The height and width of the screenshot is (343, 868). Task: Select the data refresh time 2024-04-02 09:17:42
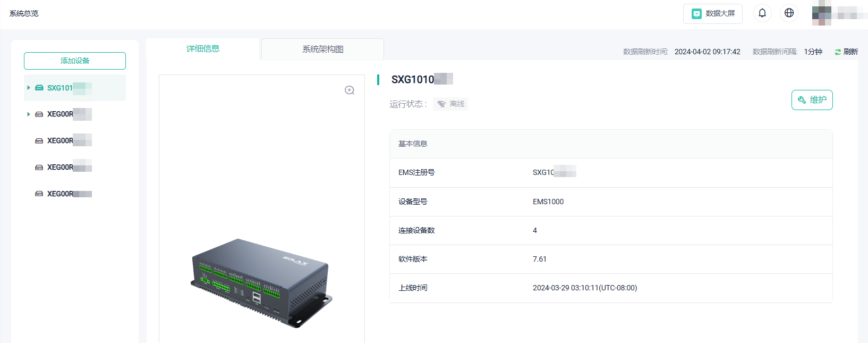click(707, 52)
